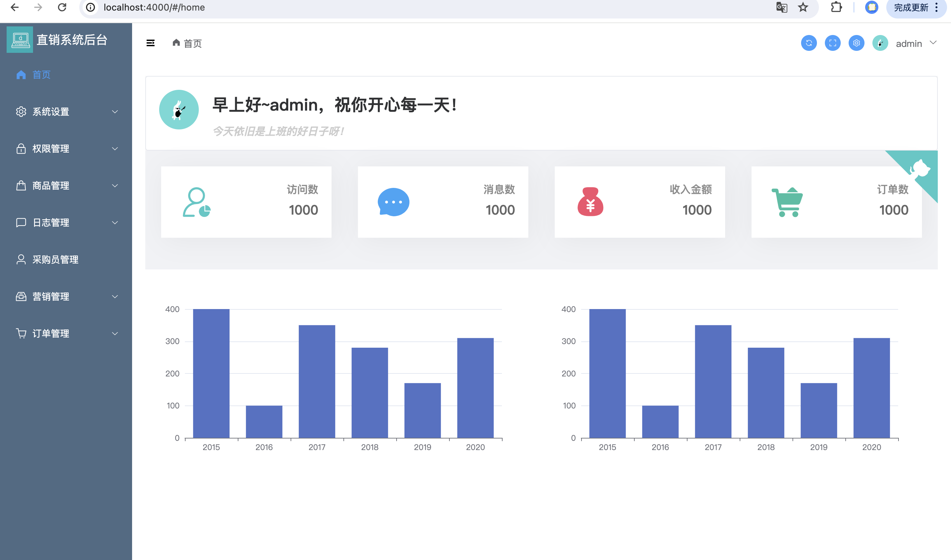951x560 pixels.
Task: Click the 访问数 user statistic icon
Action: 196,202
